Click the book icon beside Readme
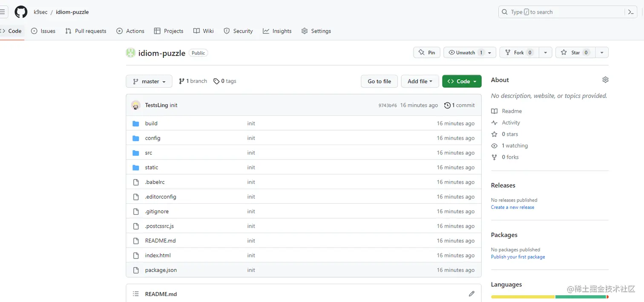This screenshot has width=644, height=302. 494,111
